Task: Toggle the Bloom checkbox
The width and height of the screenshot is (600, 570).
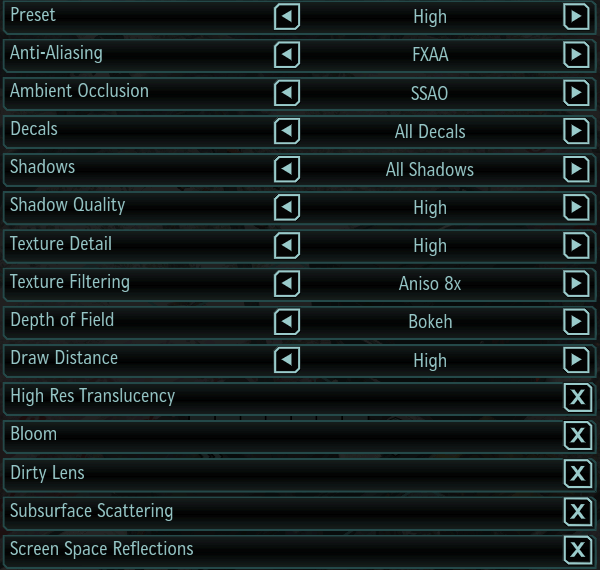Action: tap(577, 436)
